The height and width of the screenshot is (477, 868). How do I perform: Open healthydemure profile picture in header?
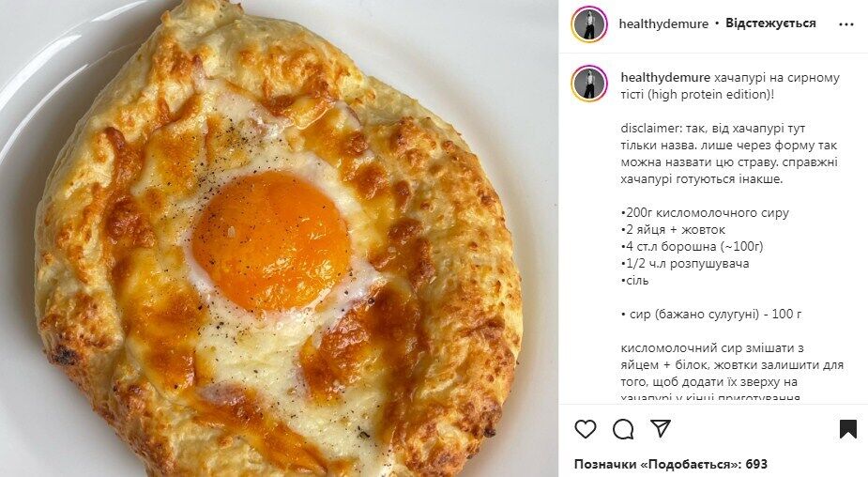tap(589, 23)
